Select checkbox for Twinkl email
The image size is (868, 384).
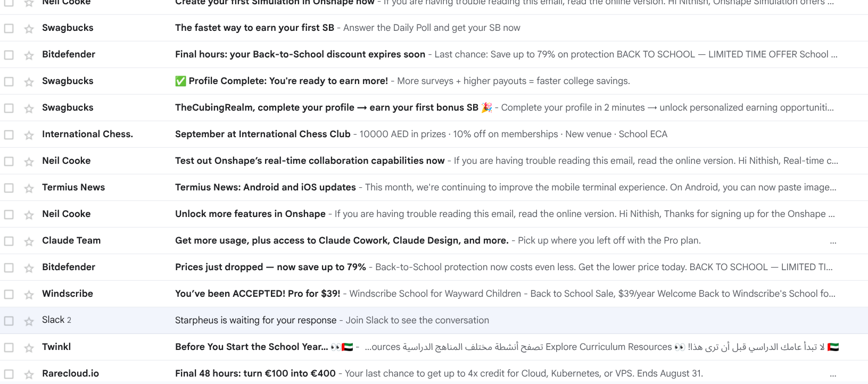click(9, 347)
